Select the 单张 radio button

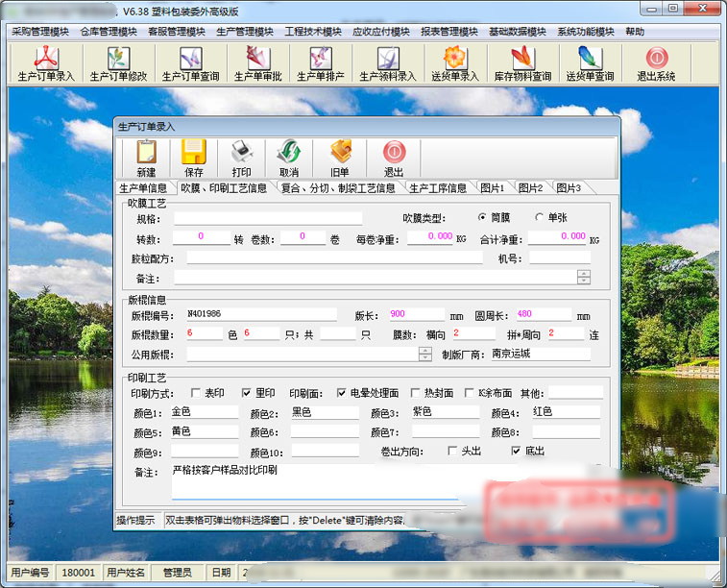539,217
